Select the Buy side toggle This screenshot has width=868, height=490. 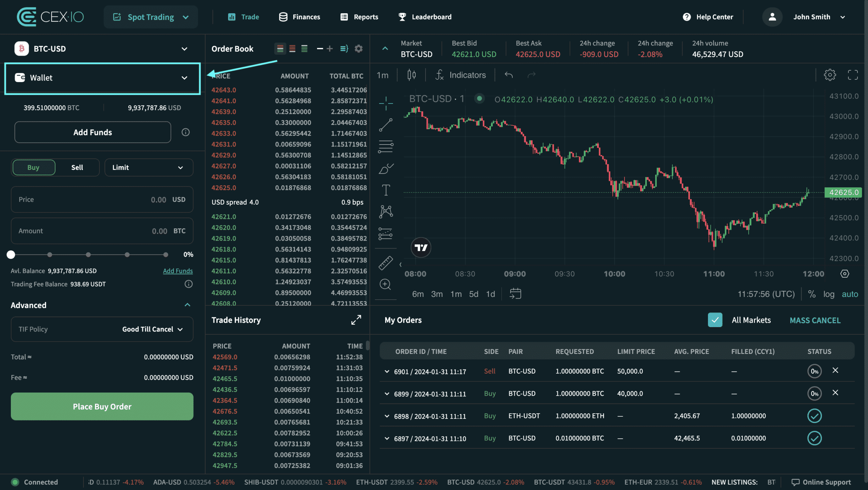pos(34,167)
